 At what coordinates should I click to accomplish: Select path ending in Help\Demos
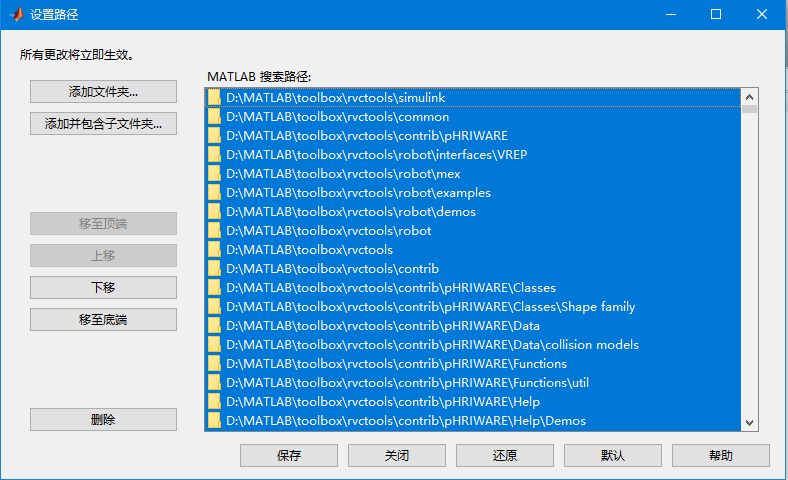473,421
